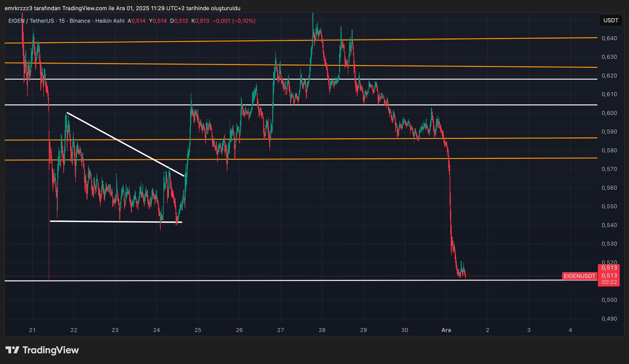Open the USDT currency selector
This screenshot has width=629, height=364.
(611, 20)
